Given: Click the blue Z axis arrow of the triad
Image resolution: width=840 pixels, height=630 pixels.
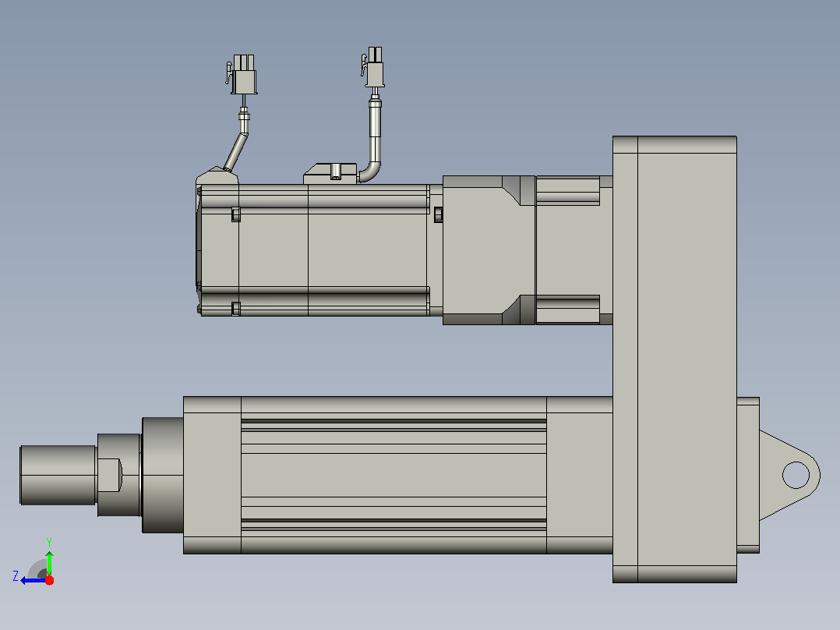Looking at the screenshot, I should (x=34, y=581).
